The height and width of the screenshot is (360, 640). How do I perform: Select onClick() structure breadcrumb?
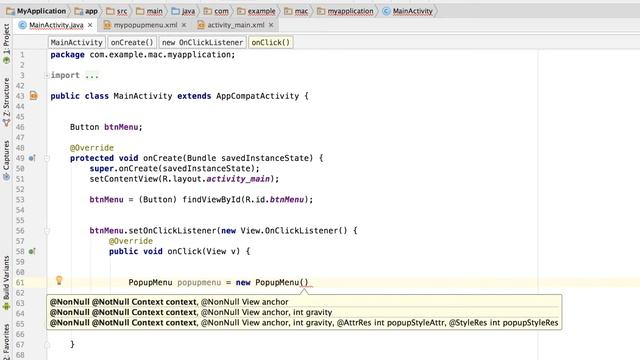[271, 42]
